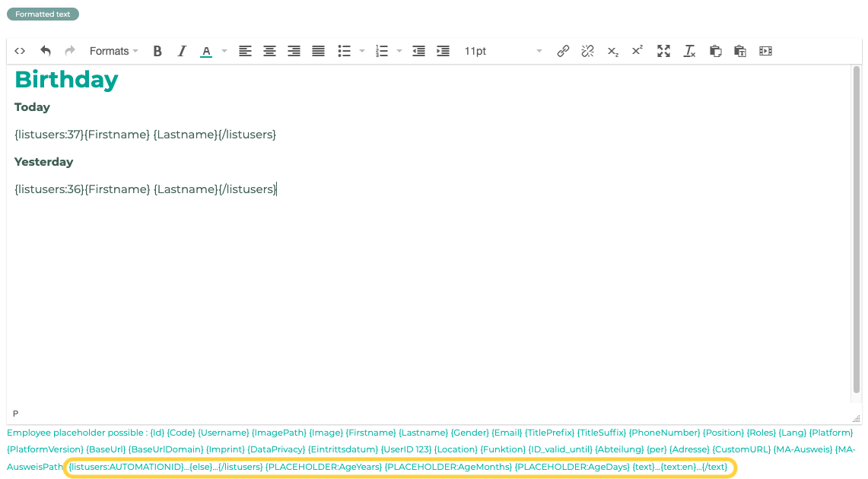
Task: Expand numbered list style options
Action: click(x=399, y=51)
